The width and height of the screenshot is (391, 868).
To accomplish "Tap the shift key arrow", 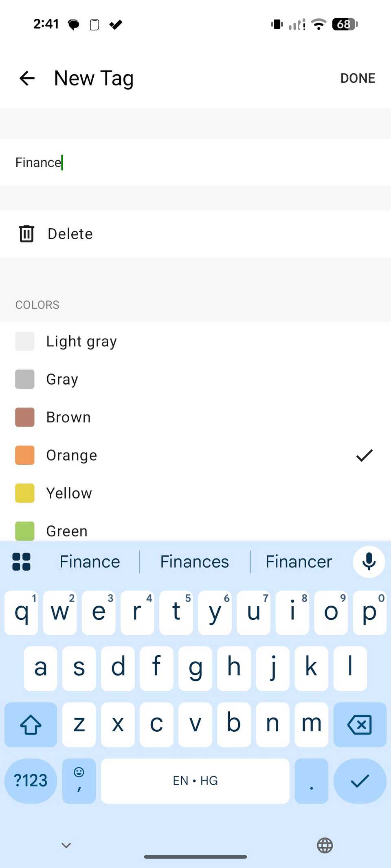I will 31,724.
